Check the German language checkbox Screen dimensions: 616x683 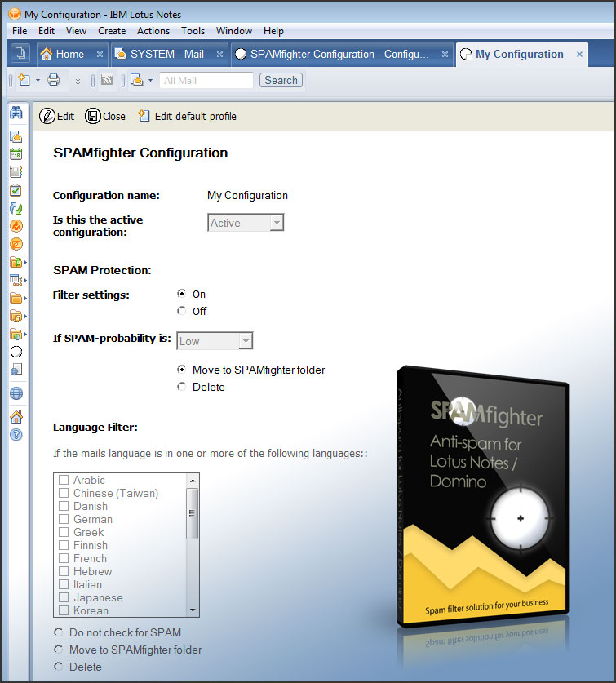point(64,519)
